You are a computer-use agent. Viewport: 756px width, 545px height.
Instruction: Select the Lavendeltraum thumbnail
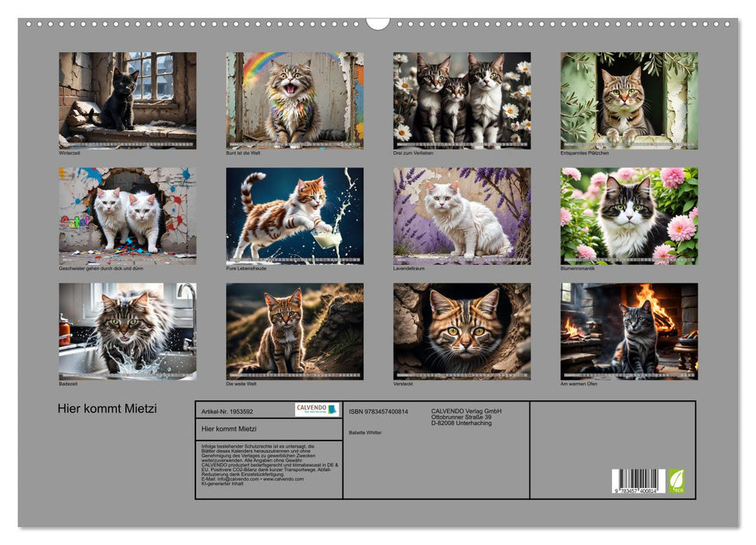[462, 215]
